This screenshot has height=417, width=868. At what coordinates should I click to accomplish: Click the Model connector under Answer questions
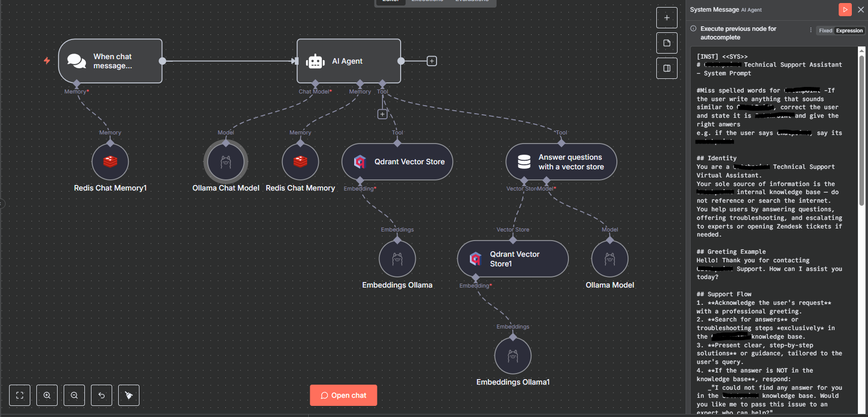tap(547, 180)
